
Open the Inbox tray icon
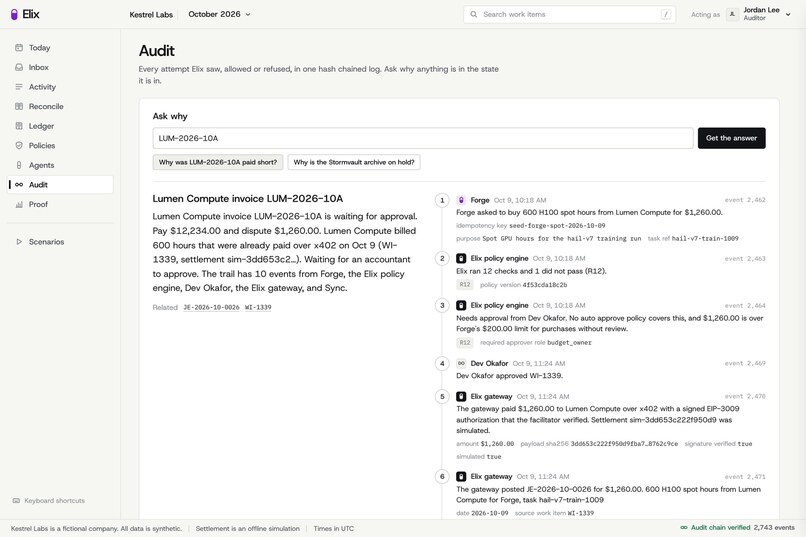(19, 67)
